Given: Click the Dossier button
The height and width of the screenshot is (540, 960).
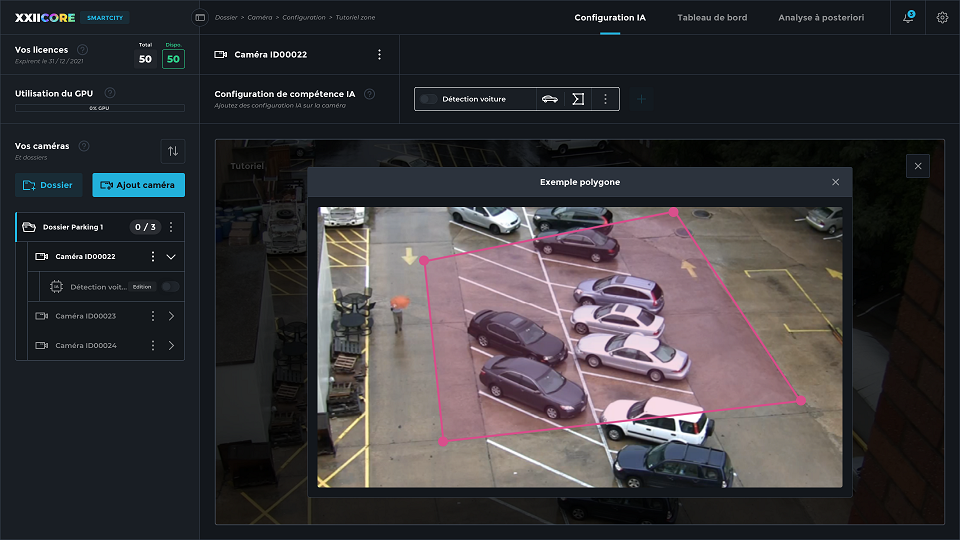Looking at the screenshot, I should [49, 185].
